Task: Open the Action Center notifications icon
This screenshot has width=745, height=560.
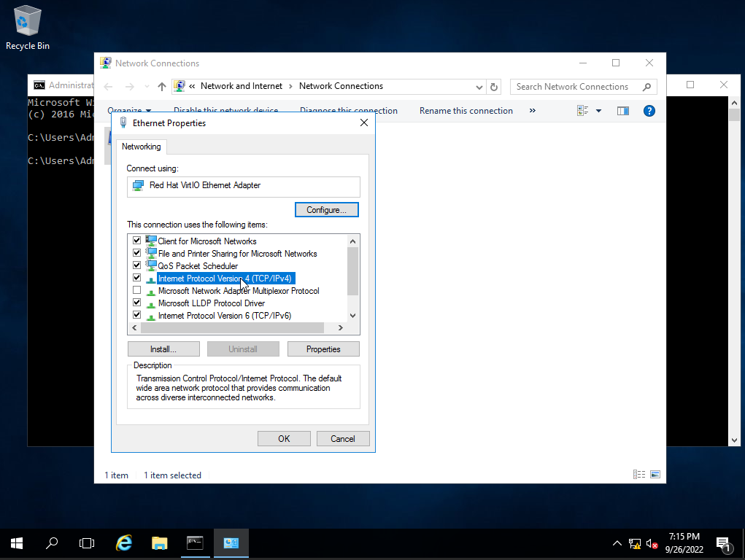Action: 723,543
